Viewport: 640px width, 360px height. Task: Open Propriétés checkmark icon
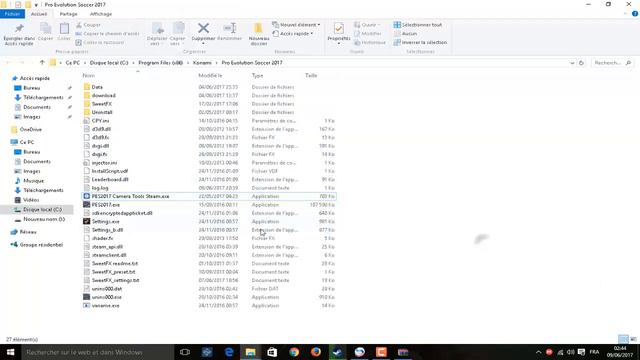[338, 29]
